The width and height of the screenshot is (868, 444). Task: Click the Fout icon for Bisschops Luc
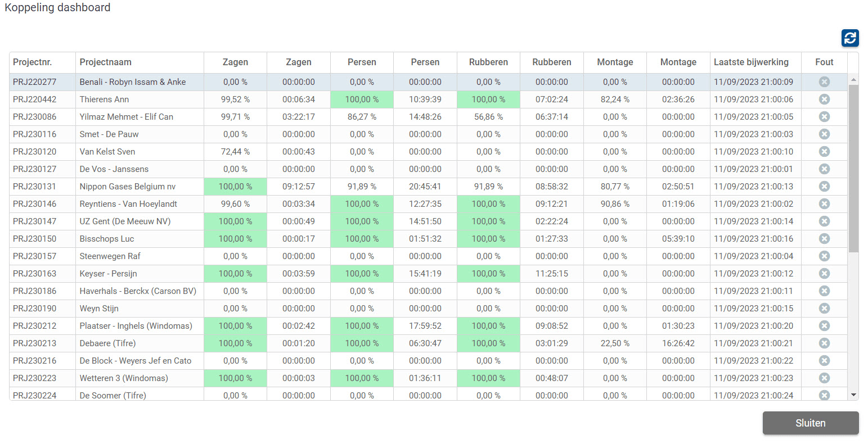[824, 239]
